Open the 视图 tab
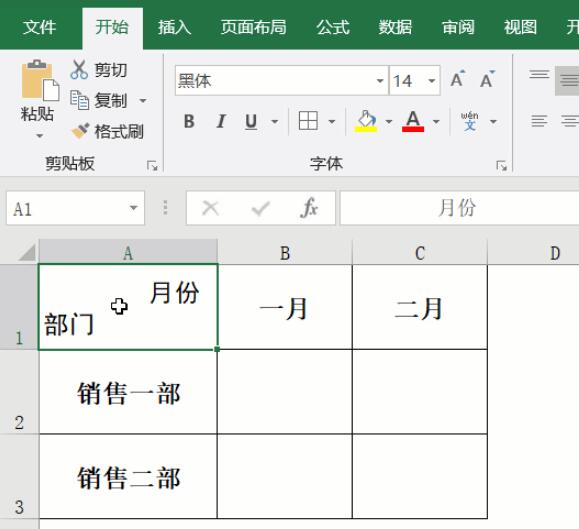 click(x=521, y=27)
